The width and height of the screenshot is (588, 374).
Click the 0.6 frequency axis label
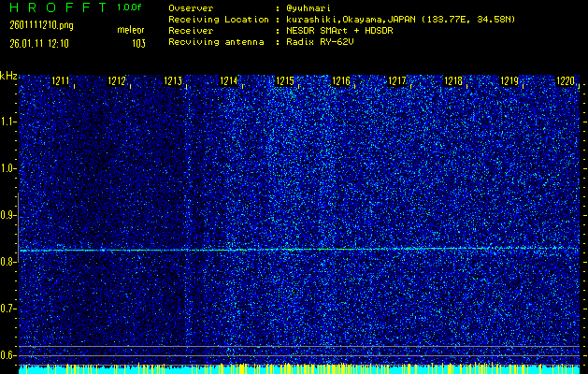8,355
